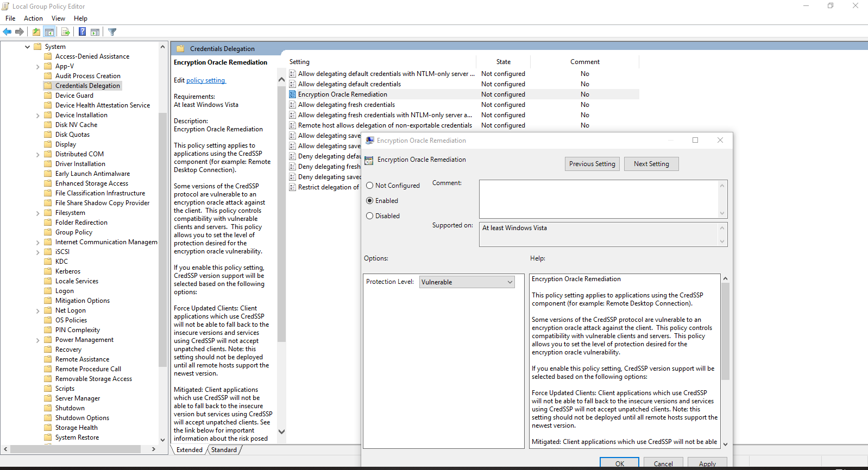Click the Encryption Oracle Remediation setting icon in list

coord(293,94)
